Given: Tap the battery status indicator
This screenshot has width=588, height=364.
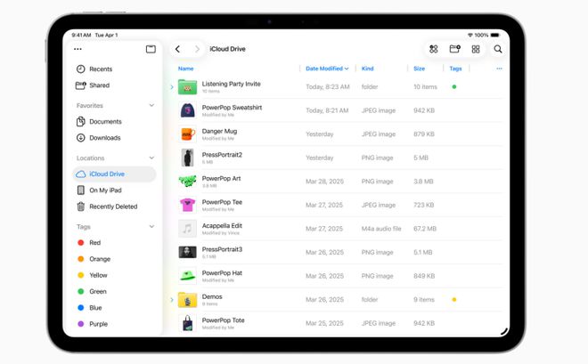Looking at the screenshot, I should point(495,35).
